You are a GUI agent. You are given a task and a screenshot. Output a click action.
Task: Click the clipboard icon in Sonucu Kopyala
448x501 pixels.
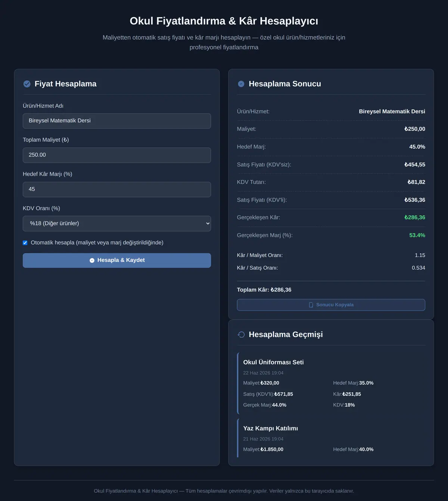(x=311, y=305)
